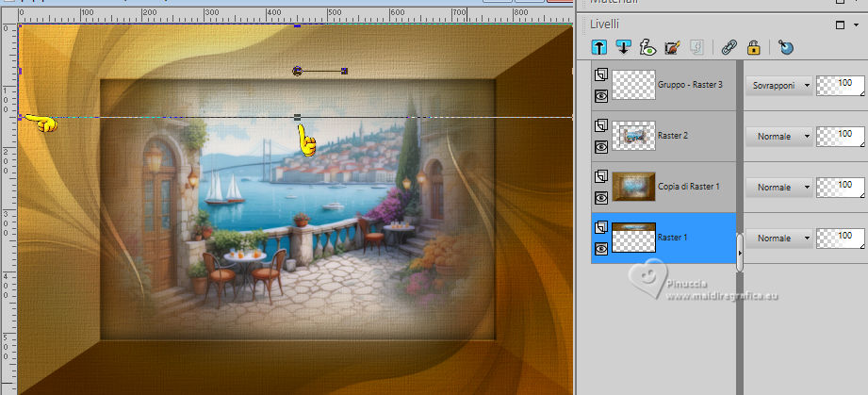The image size is (868, 395).
Task: Expand the layer list side arrow
Action: pyautogui.click(x=740, y=253)
